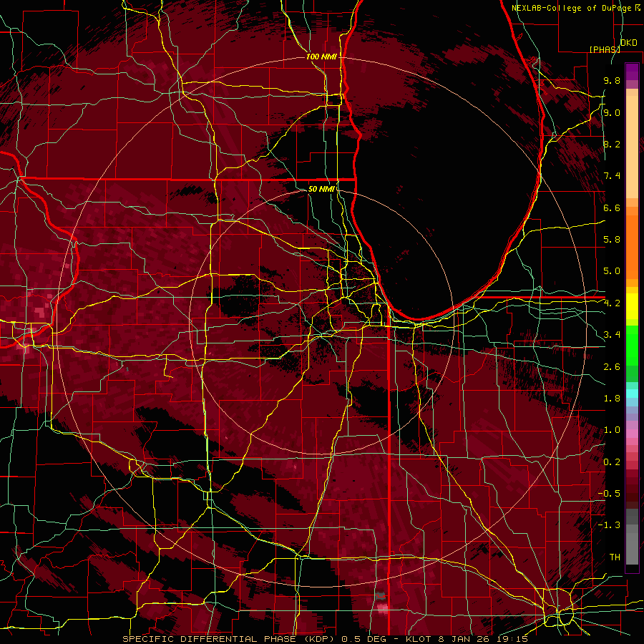644x644 pixels.
Task: Click the bright pink echo near bottom center
Action: point(382,608)
